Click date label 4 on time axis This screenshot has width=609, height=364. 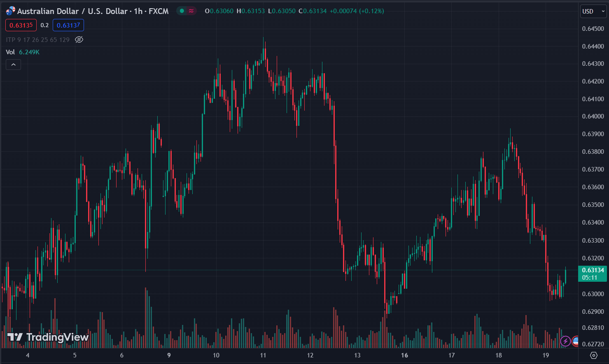[x=28, y=355]
